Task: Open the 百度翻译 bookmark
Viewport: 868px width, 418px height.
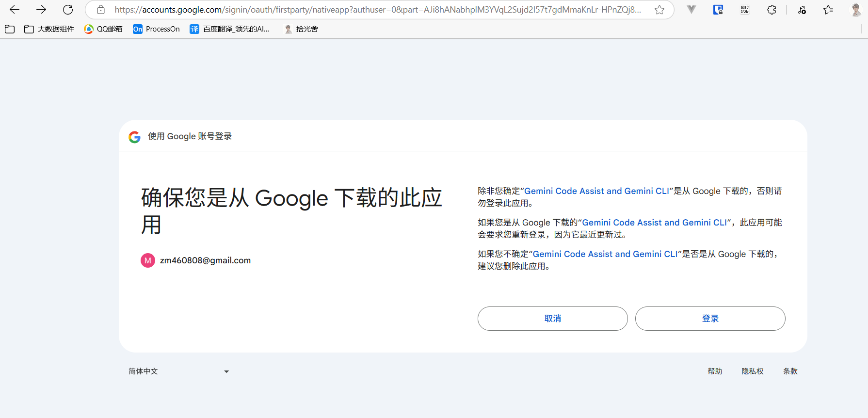Action: coord(229,29)
